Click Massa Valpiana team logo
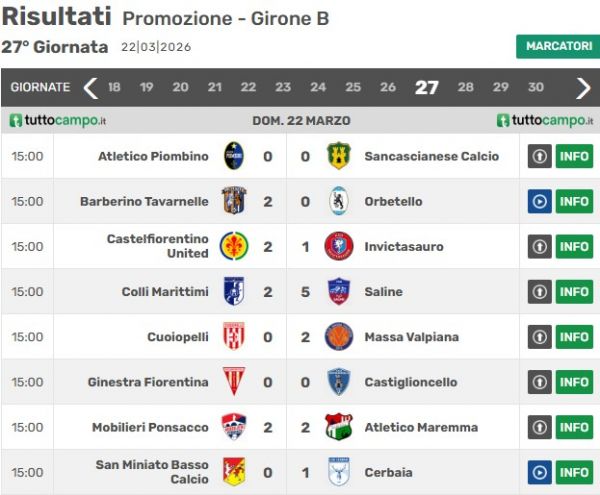The image size is (600, 495). coord(339,336)
